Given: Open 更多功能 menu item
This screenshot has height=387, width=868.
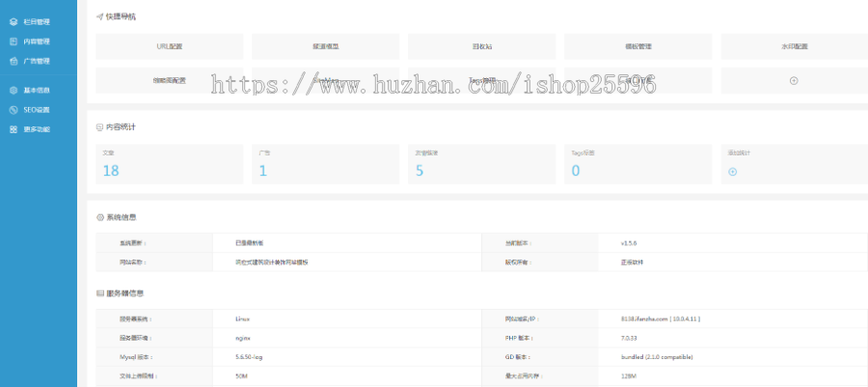Looking at the screenshot, I should pos(39,129).
